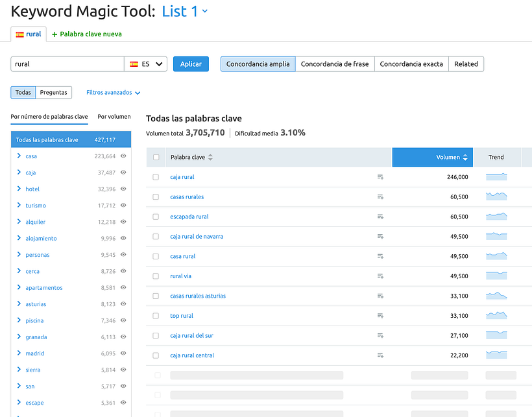Expand the 'asturias' keyword group
Image resolution: width=532 pixels, height=417 pixels.
[x=19, y=304]
